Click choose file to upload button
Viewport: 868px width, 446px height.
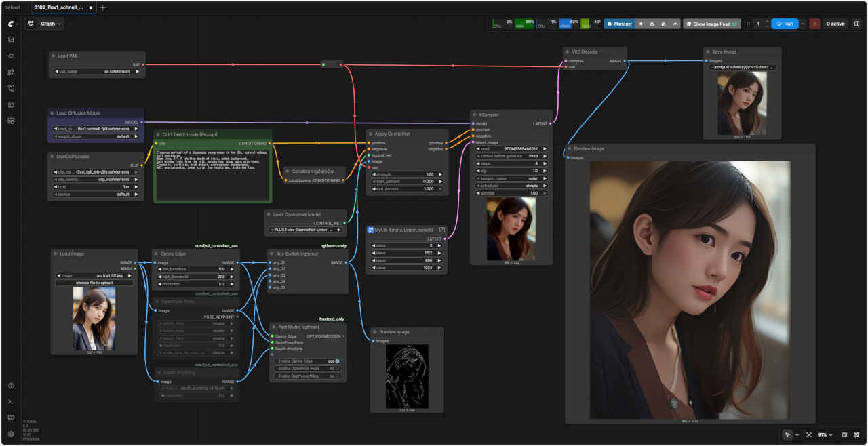94,283
